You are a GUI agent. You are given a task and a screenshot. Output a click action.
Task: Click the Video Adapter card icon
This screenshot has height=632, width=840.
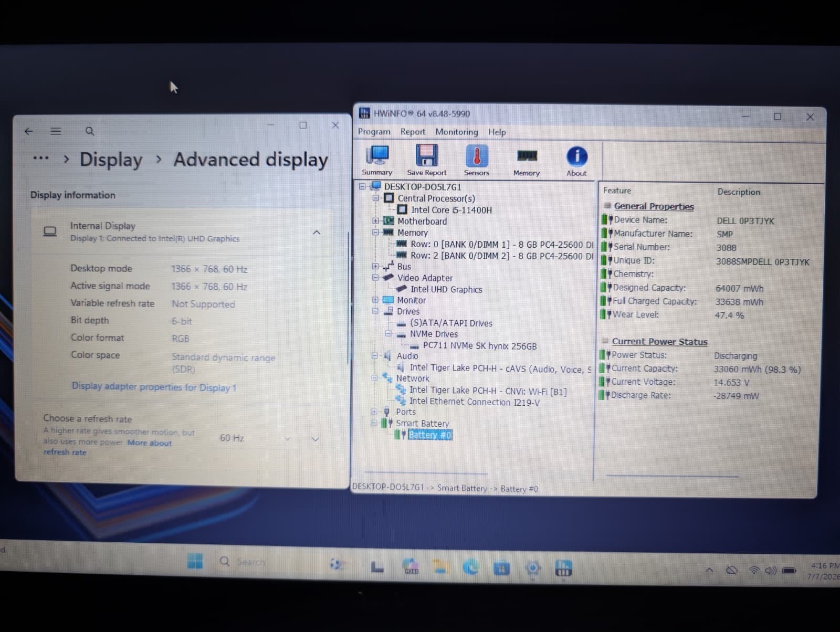(388, 277)
